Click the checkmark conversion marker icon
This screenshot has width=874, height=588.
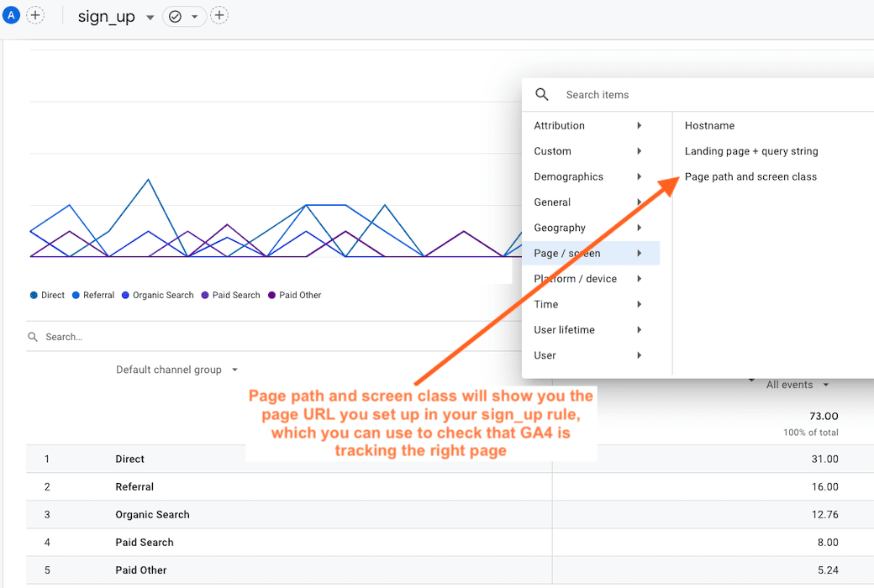(x=173, y=15)
